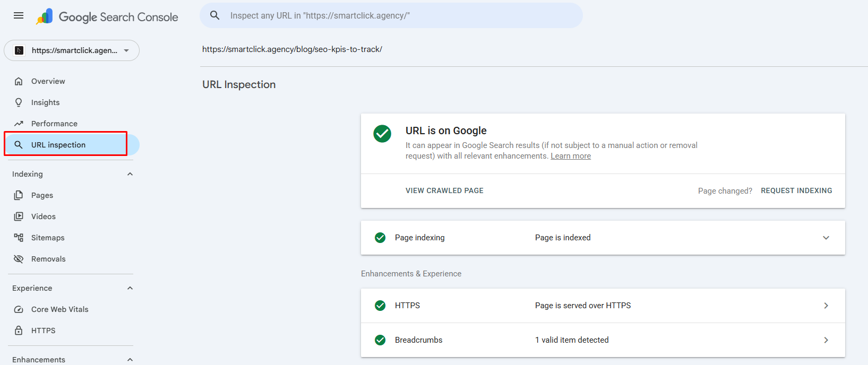Open Breadcrumbs report via right chevron
Viewport: 868px width, 365px height.
pyautogui.click(x=826, y=340)
